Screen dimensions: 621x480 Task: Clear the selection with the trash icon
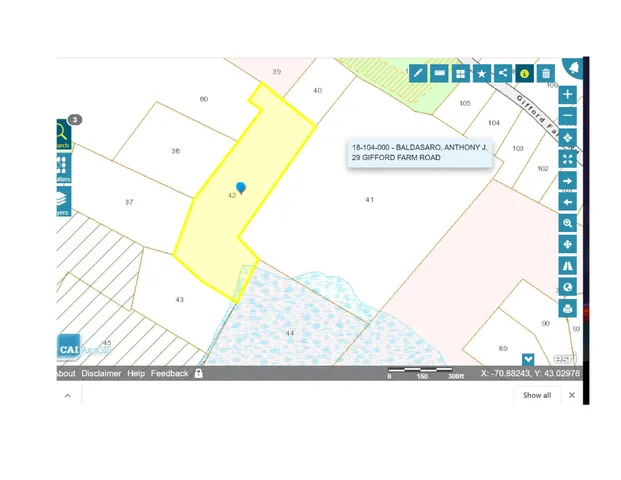[546, 73]
